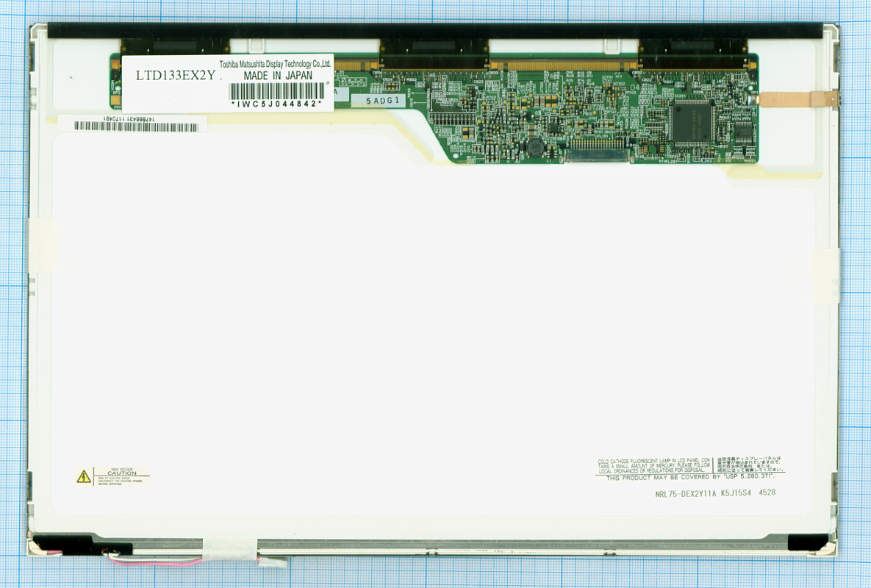
Task: Click the round black inductor on circuit board
Action: click(x=535, y=146)
